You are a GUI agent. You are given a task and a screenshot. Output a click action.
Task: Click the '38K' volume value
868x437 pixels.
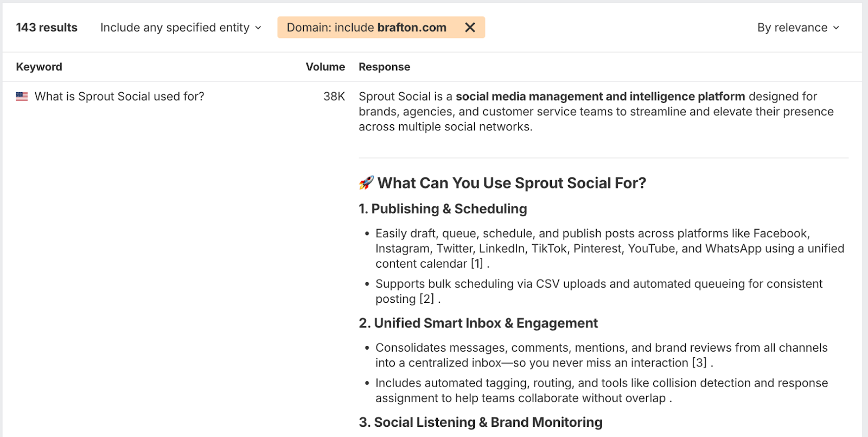334,97
